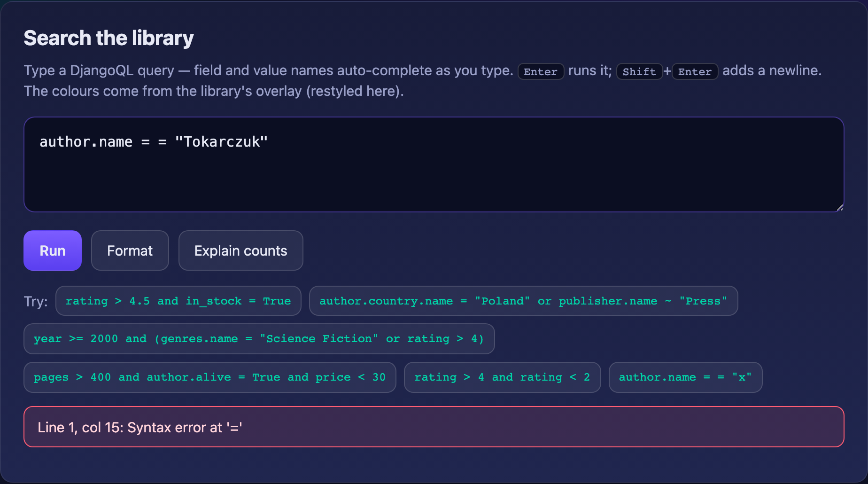868x484 pixels.
Task: Click the syntax error message box
Action: [x=434, y=427]
